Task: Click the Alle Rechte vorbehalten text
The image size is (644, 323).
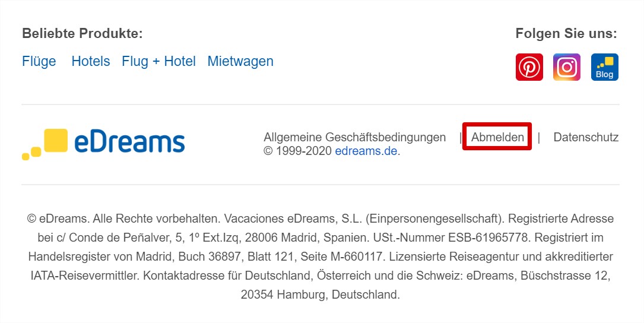Action: coord(157,218)
